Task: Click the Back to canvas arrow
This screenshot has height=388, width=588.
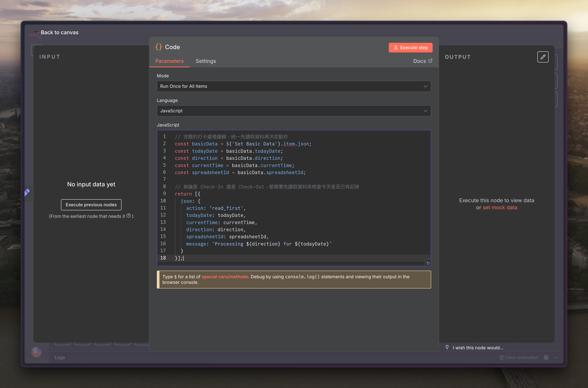Action: (36, 32)
